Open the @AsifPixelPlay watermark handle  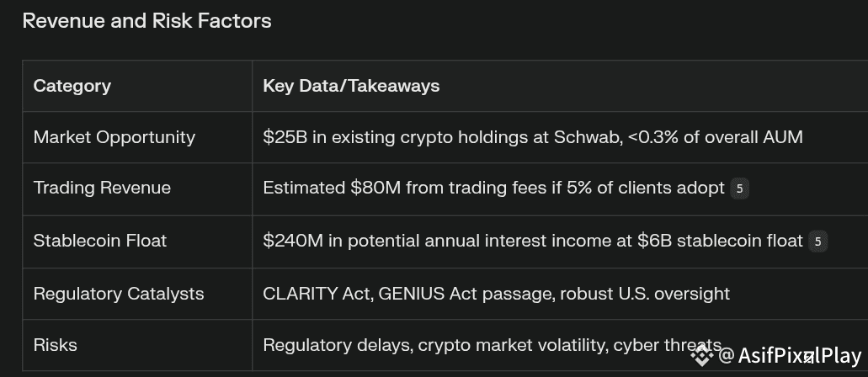coord(790,355)
